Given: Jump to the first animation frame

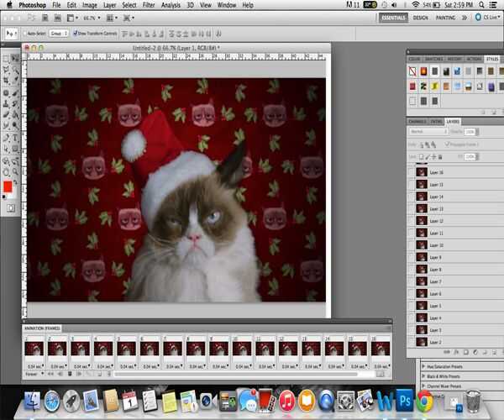Looking at the screenshot, I should pos(50,374).
